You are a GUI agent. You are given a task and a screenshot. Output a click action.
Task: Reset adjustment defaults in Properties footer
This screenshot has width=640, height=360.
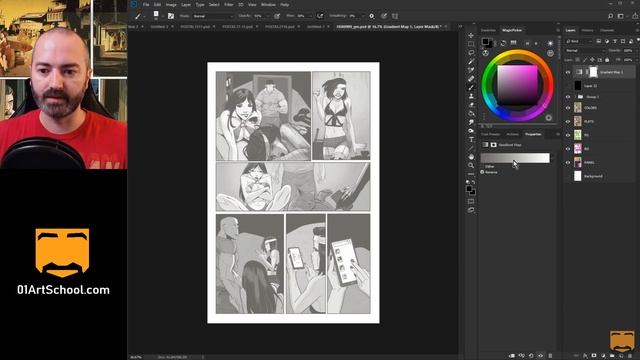(531, 356)
